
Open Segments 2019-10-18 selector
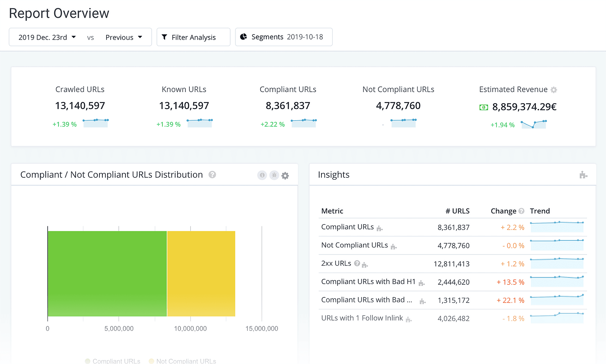point(284,37)
